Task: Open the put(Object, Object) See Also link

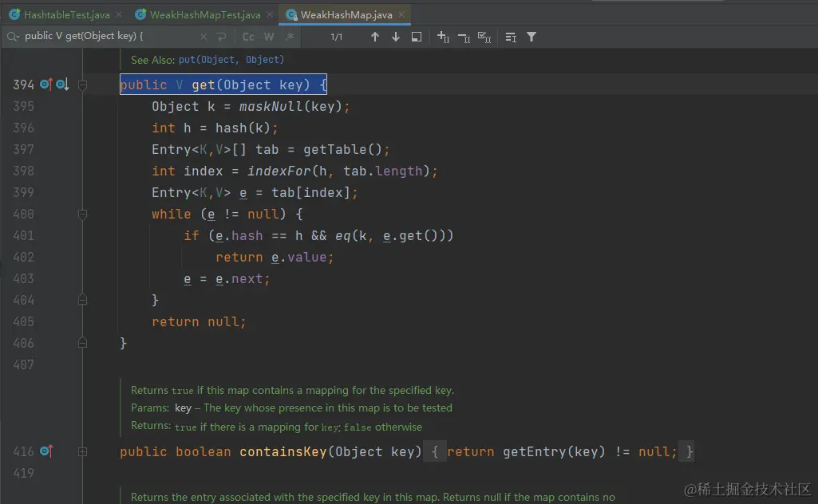Action: click(x=231, y=60)
